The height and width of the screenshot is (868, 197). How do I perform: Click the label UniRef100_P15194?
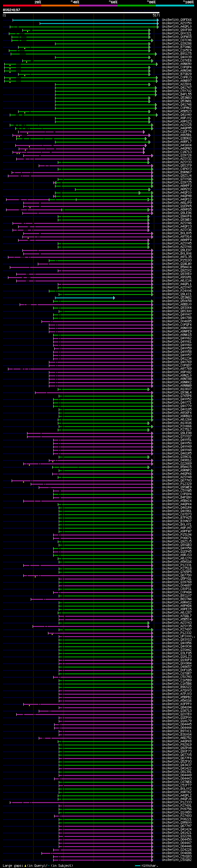[177, 535]
